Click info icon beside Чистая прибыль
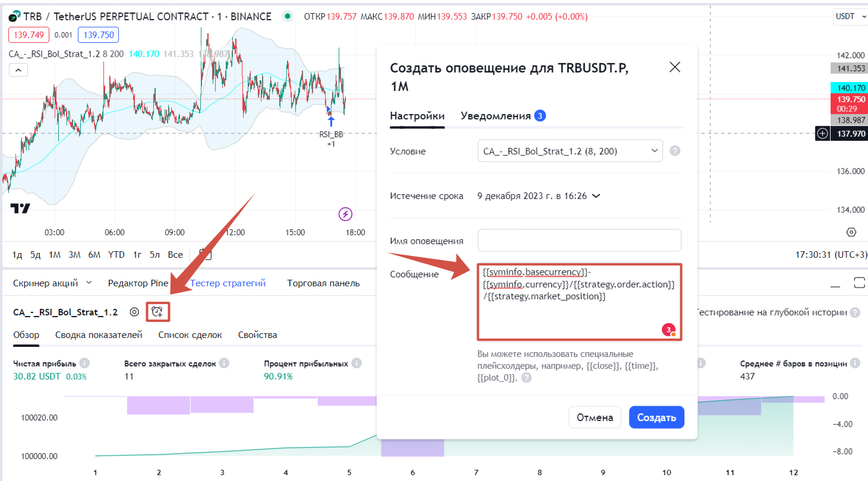This screenshot has height=481, width=868. 84,363
